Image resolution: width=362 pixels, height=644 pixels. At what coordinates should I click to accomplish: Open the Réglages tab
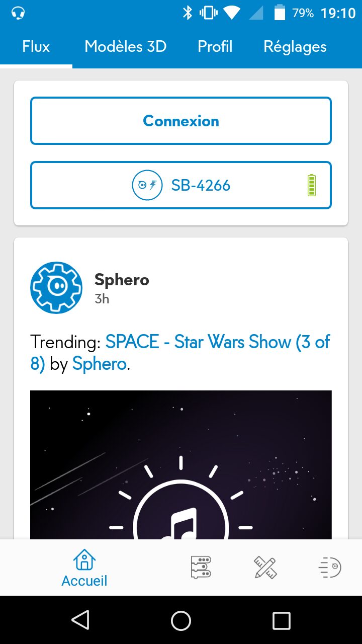click(295, 47)
